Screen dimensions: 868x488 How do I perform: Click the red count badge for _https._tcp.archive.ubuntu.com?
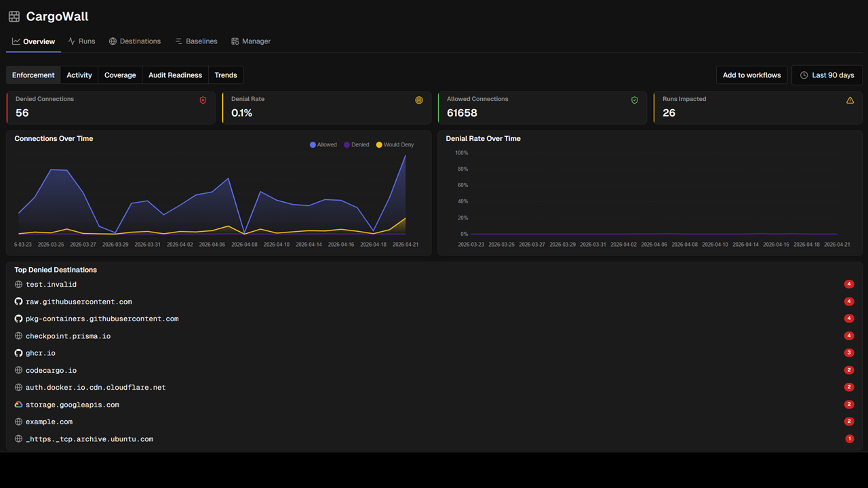coord(850,439)
